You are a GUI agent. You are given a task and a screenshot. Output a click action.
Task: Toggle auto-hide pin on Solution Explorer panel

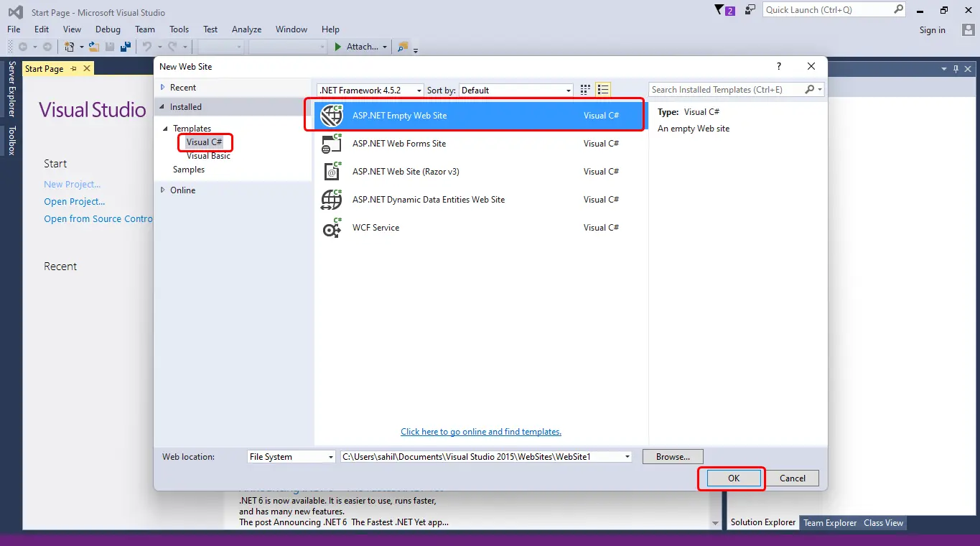956,69
